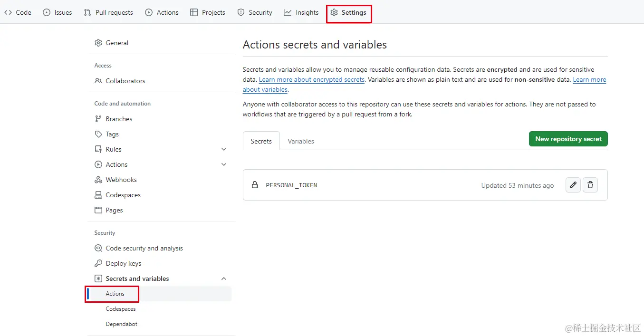The image size is (644, 336).
Task: Expand the Rules section chevron
Action: point(224,149)
